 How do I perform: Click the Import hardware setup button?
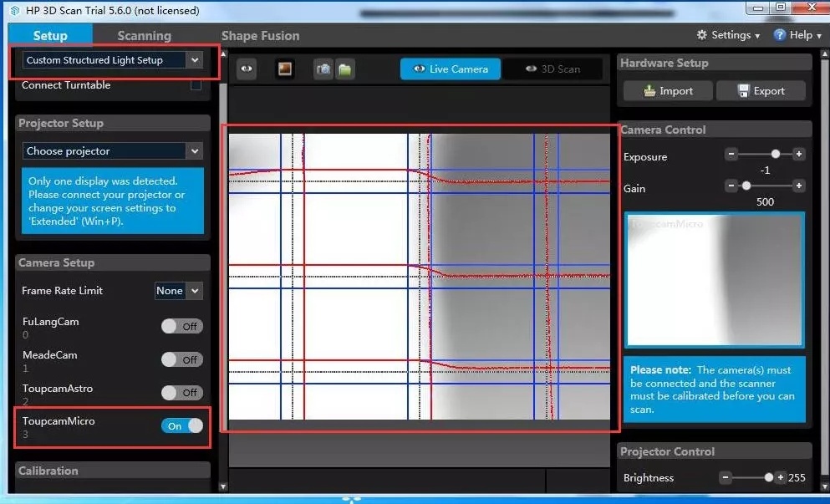pos(668,91)
